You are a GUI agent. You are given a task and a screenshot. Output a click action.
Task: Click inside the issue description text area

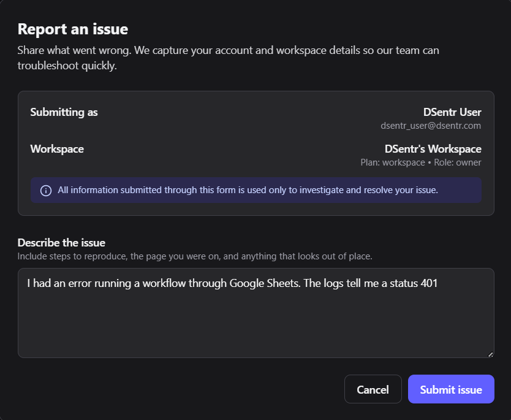pyautogui.click(x=256, y=313)
